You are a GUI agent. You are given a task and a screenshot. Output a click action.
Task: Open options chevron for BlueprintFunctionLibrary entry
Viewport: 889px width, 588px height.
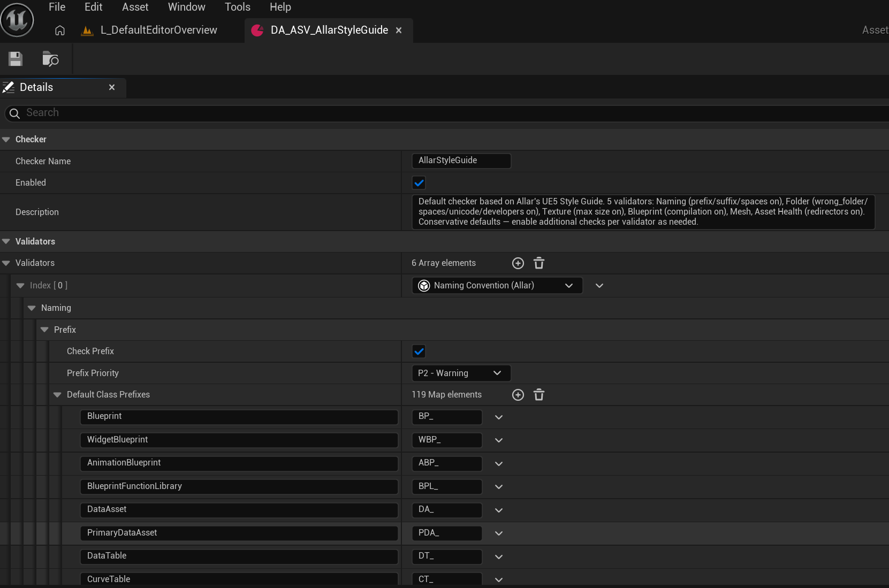pos(499,487)
